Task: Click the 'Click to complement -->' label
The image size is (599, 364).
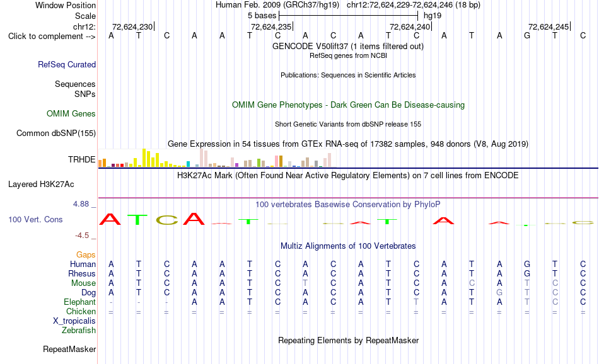Action: [x=52, y=37]
